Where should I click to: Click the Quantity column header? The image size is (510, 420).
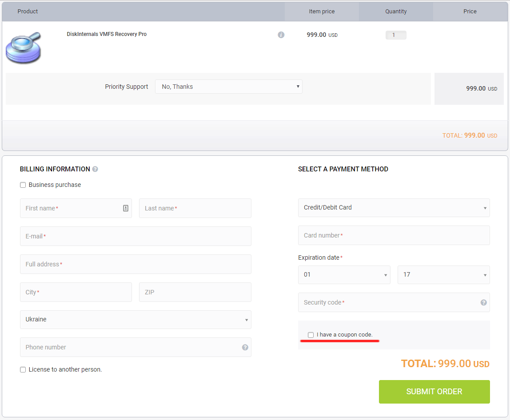(x=396, y=12)
